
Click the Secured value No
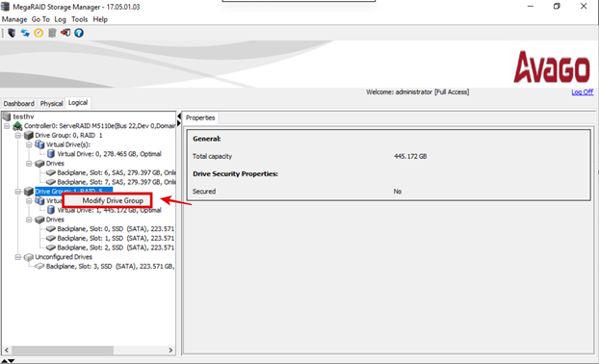pyautogui.click(x=398, y=192)
